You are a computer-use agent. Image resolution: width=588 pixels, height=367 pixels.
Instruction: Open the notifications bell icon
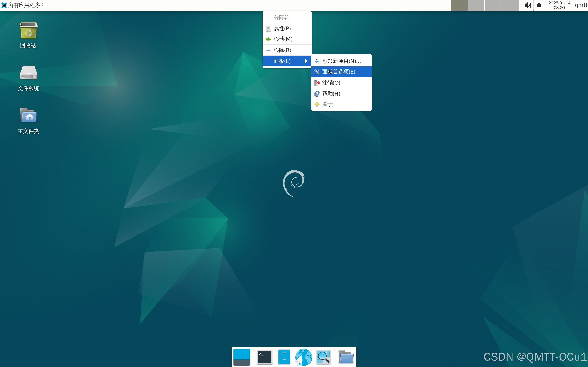(539, 5)
